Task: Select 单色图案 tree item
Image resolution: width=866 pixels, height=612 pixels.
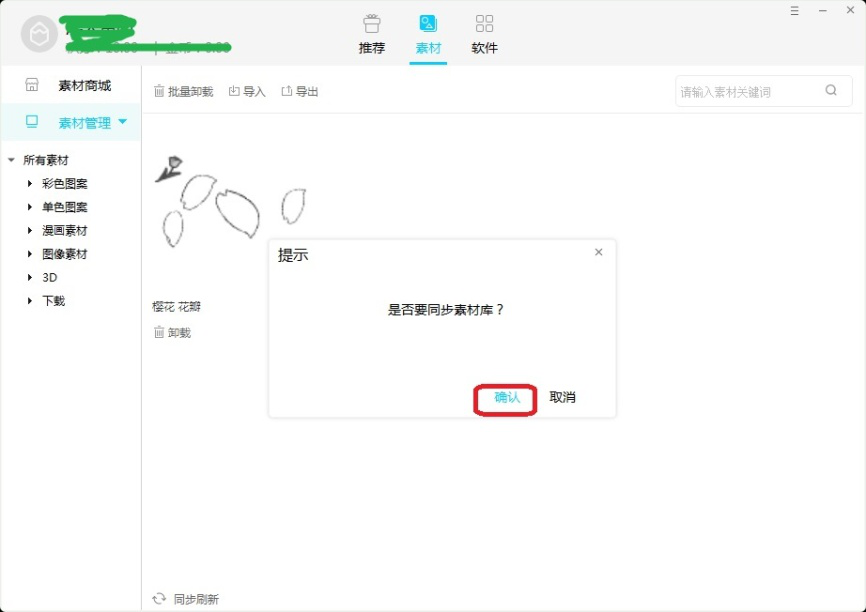Action: pos(65,207)
